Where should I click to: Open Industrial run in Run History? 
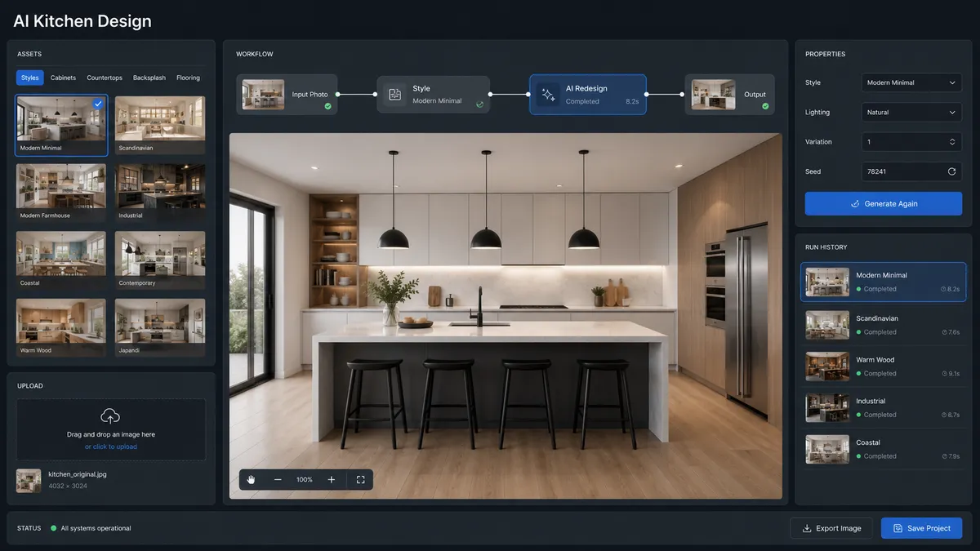click(884, 408)
